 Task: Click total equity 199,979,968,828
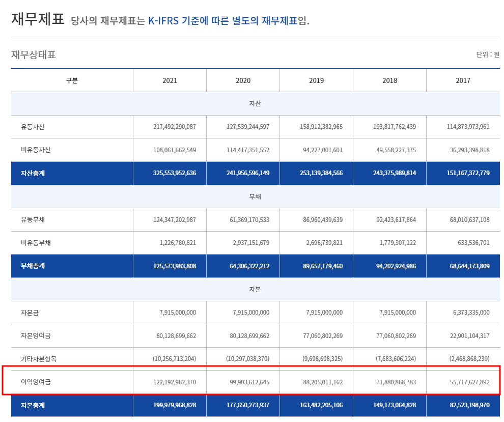coord(175,405)
